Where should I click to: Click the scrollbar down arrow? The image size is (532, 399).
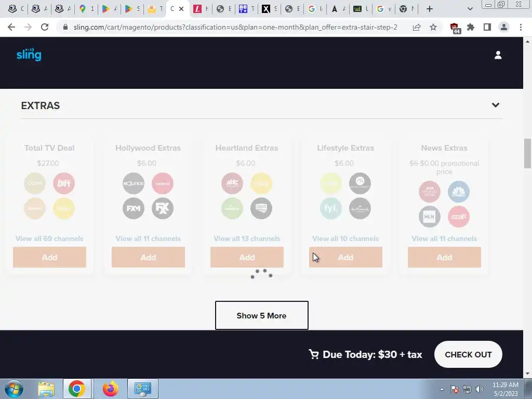[527, 374]
